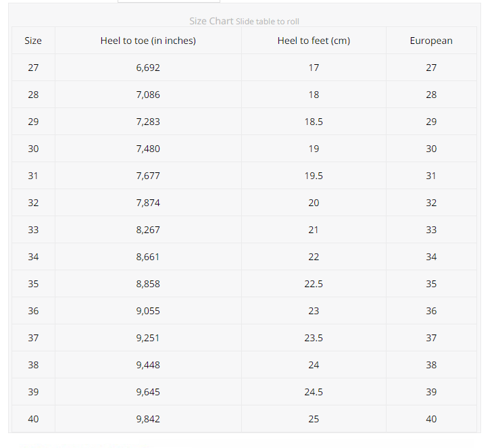Click the 7,086 heel to toe value
The height and width of the screenshot is (448, 496).
coord(148,95)
